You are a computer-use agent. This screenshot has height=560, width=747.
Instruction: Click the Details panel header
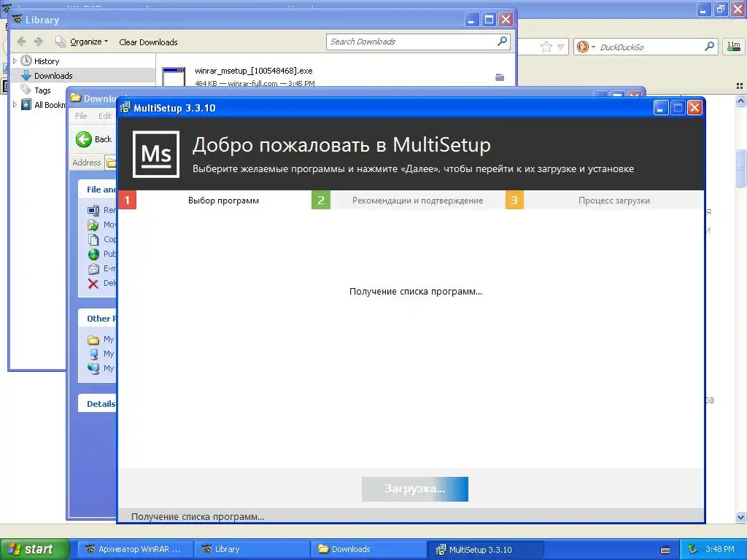click(98, 403)
